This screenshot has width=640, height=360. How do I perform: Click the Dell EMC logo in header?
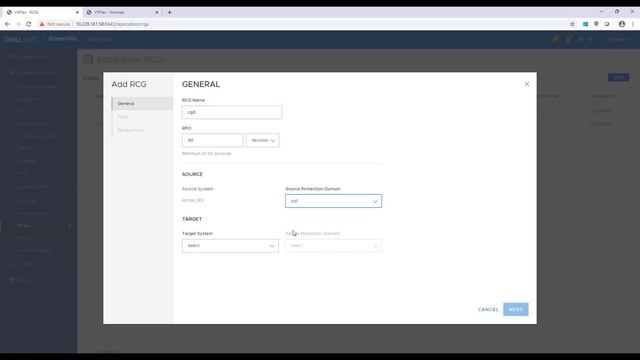tap(21, 39)
